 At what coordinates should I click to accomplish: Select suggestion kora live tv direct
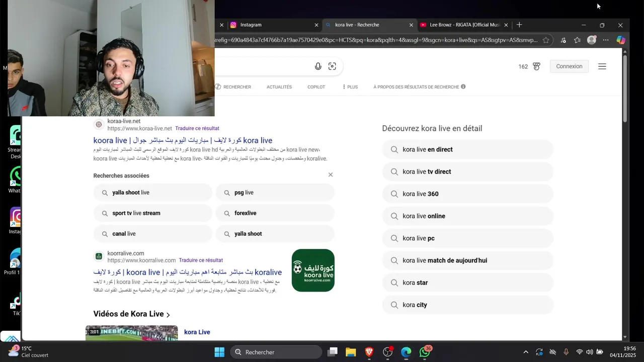click(x=468, y=171)
